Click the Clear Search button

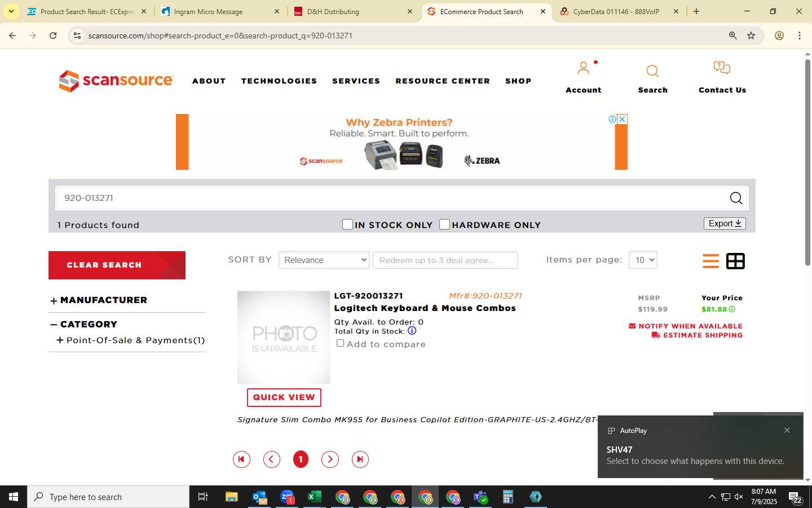[x=117, y=265]
